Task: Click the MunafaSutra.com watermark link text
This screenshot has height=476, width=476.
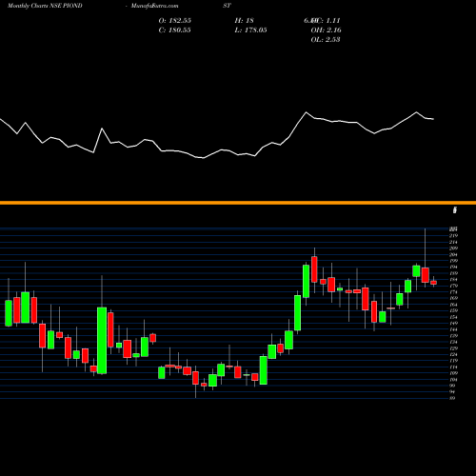Action: [x=154, y=6]
